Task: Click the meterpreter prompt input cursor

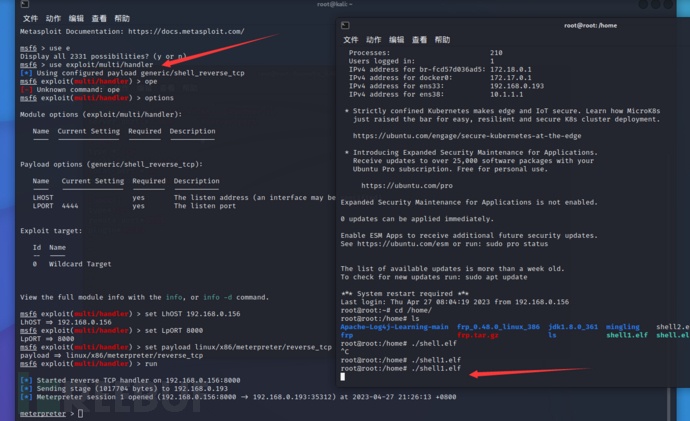Action: point(81,414)
